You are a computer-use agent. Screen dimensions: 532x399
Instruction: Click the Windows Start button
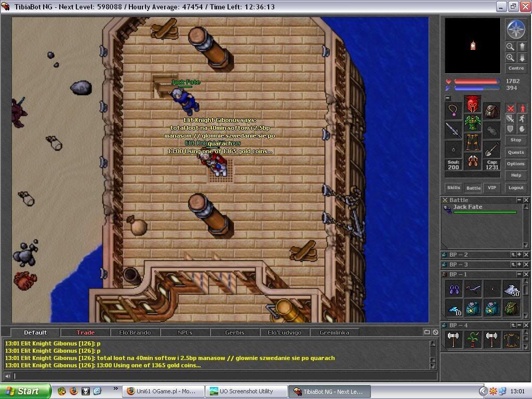(25, 391)
